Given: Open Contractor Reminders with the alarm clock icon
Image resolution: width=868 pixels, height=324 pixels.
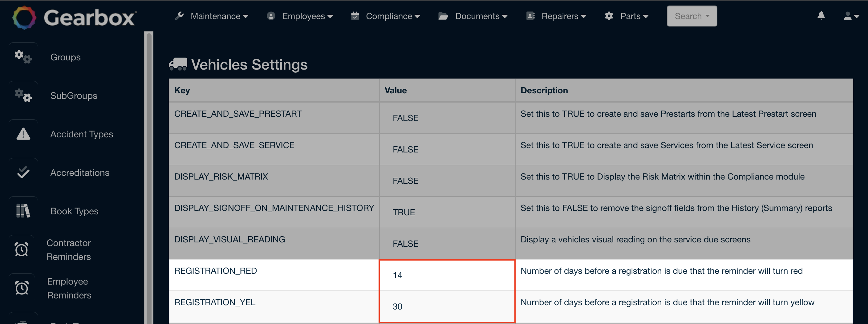Looking at the screenshot, I should tap(21, 249).
